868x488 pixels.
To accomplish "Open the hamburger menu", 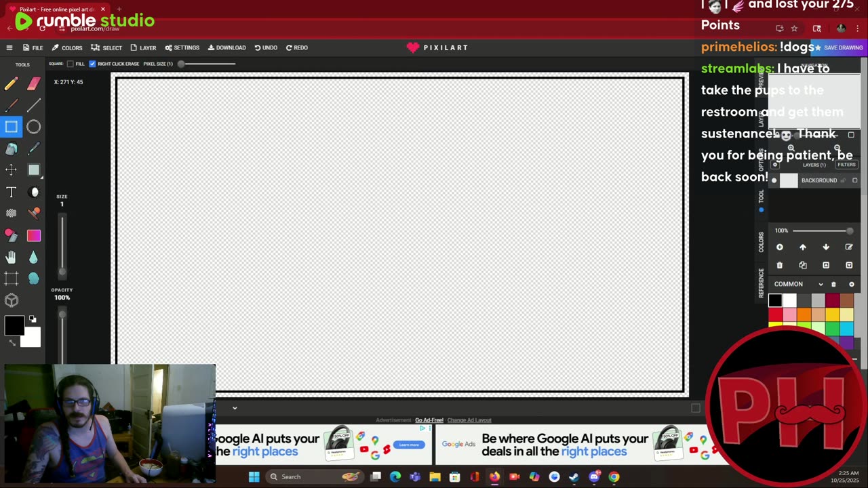I will tap(9, 47).
